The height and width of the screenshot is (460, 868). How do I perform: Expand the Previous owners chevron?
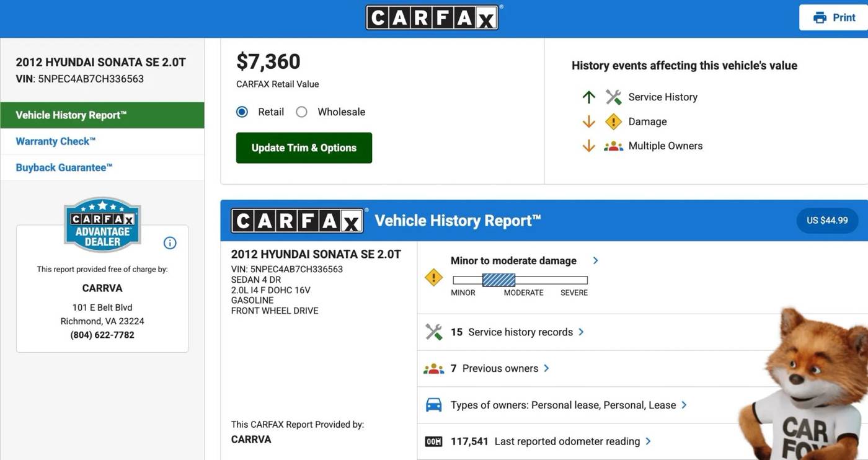(546, 368)
